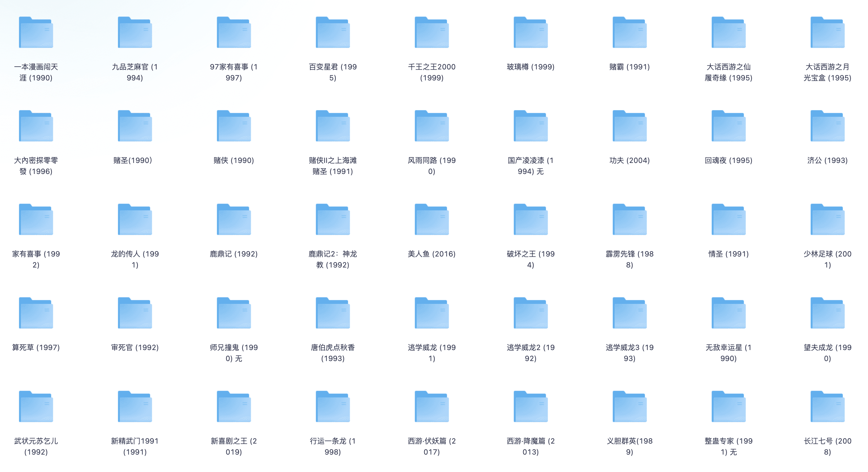Click the folder name 武状元苏乞儿 (1992)

pos(36,446)
